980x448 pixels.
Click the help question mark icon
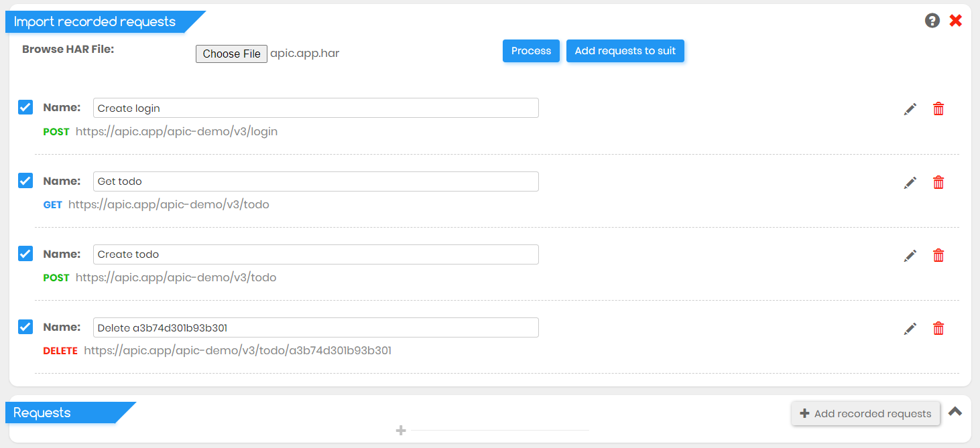932,21
